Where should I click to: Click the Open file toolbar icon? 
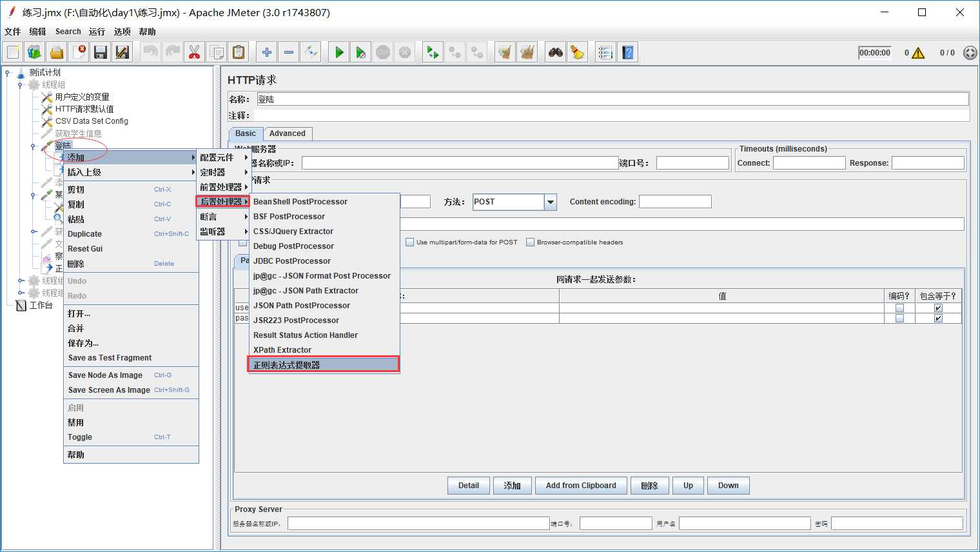[57, 52]
